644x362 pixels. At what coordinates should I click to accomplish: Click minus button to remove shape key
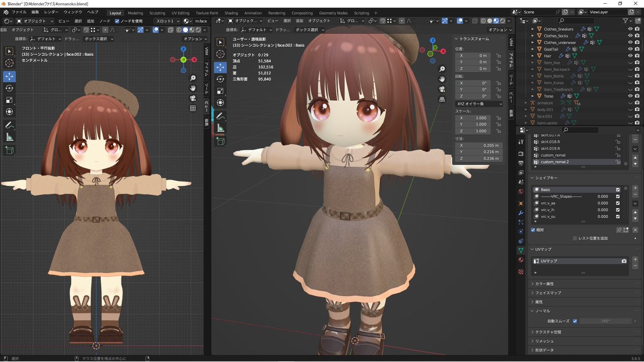[x=635, y=195]
